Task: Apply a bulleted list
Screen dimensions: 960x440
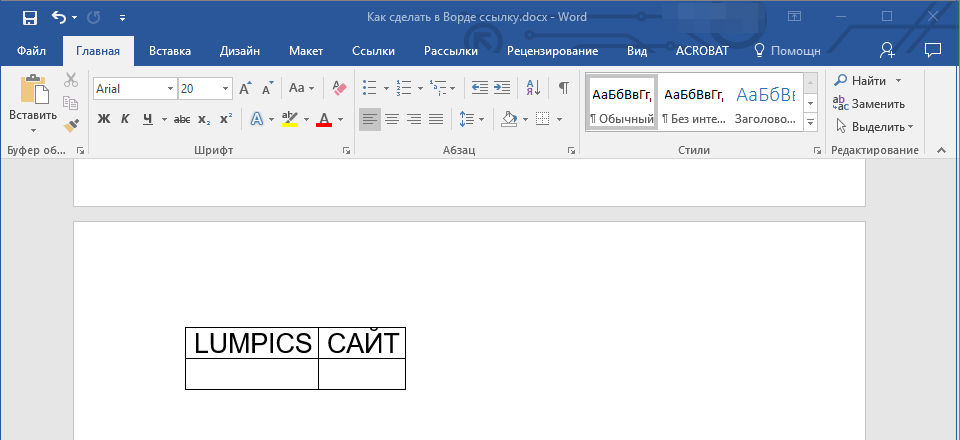Action: pos(369,88)
